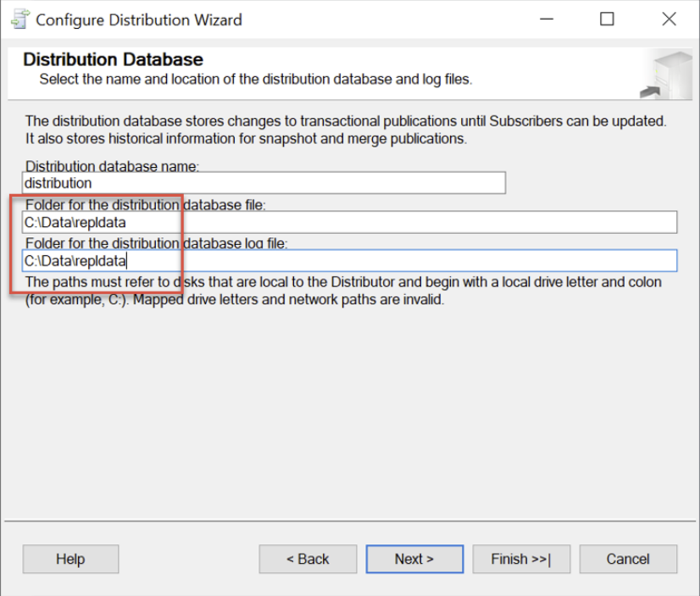The height and width of the screenshot is (596, 700).
Task: Click 'Folder for the distribution database file:' label
Action: [x=146, y=205]
